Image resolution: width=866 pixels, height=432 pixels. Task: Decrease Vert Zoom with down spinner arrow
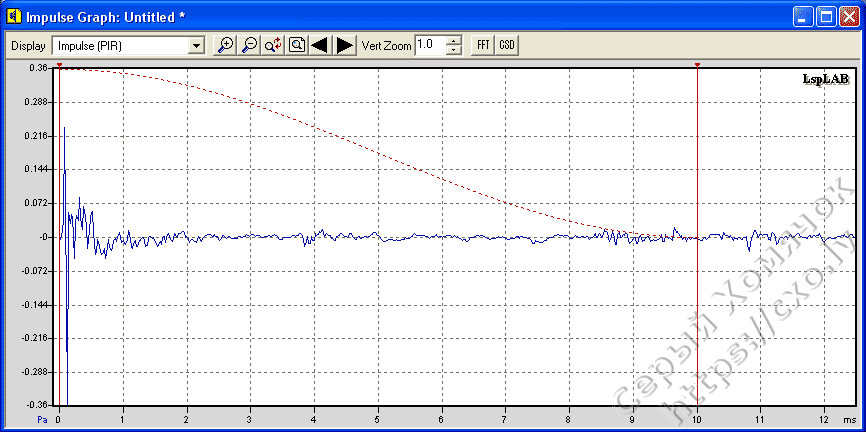click(454, 50)
